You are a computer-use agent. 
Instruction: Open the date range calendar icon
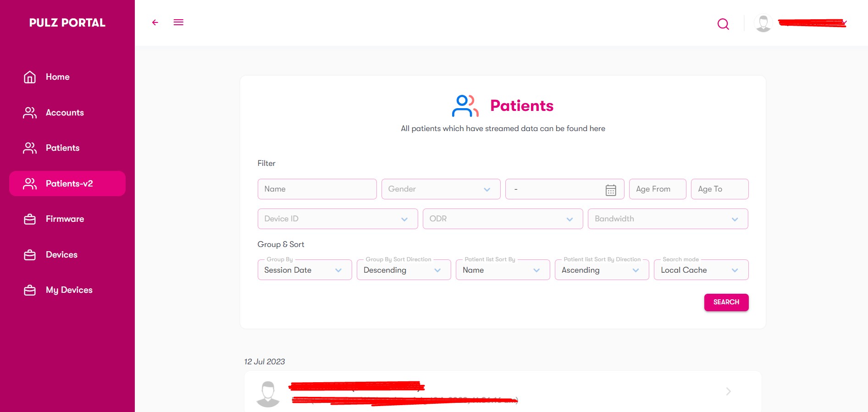click(x=611, y=190)
